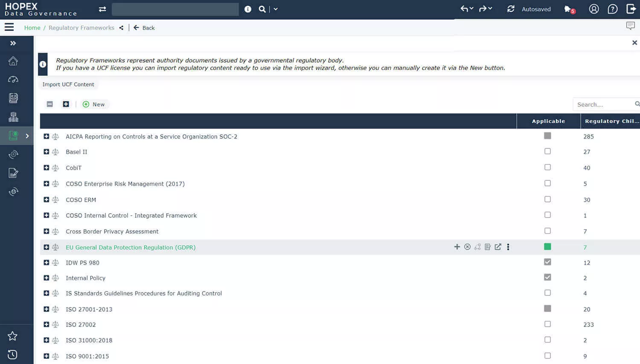Uncheck Applicable for Internal Policy
This screenshot has height=364, width=640.
[x=547, y=277]
